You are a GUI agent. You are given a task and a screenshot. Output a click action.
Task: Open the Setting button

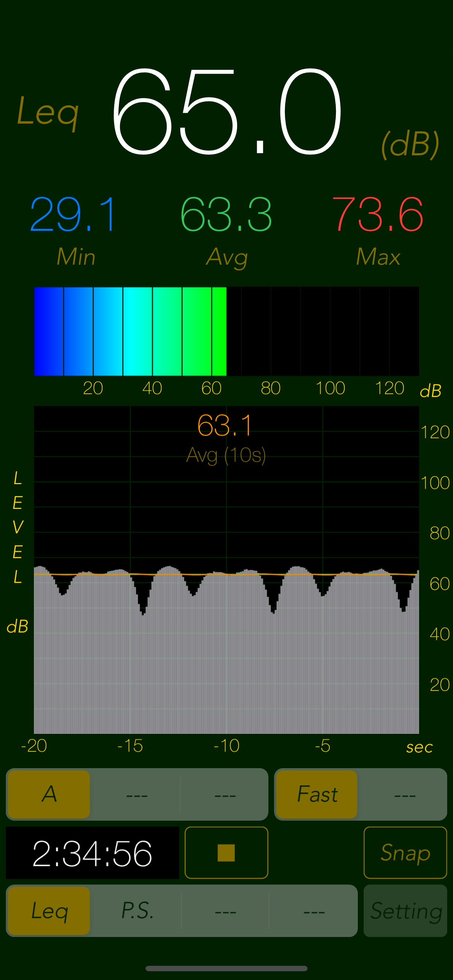[x=405, y=911]
